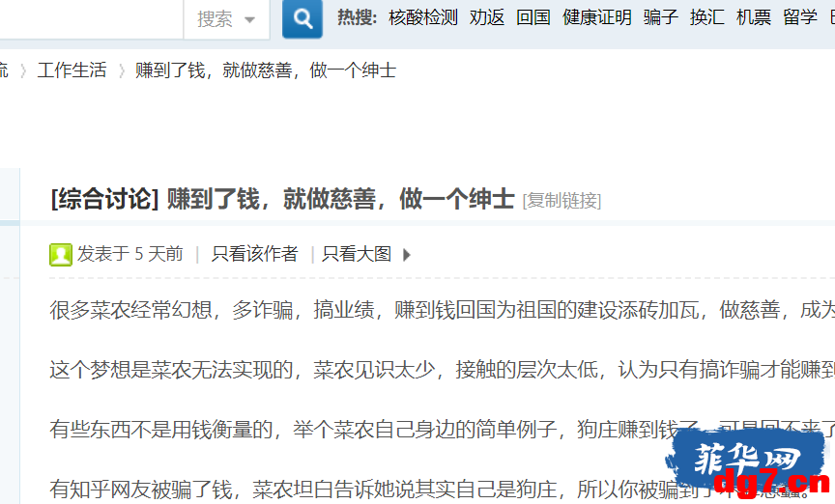Screen dimensions: 835x504
Task: Open hot search term 留学
Action: pyautogui.click(x=800, y=17)
